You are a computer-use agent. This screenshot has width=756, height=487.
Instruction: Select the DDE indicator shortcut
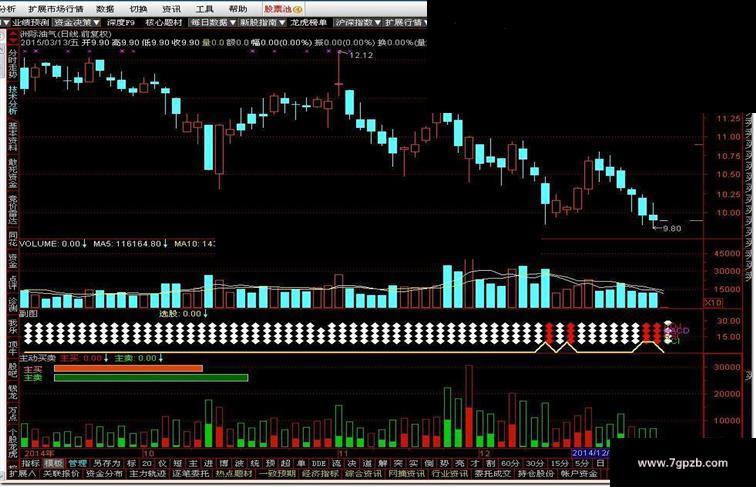[x=319, y=463]
